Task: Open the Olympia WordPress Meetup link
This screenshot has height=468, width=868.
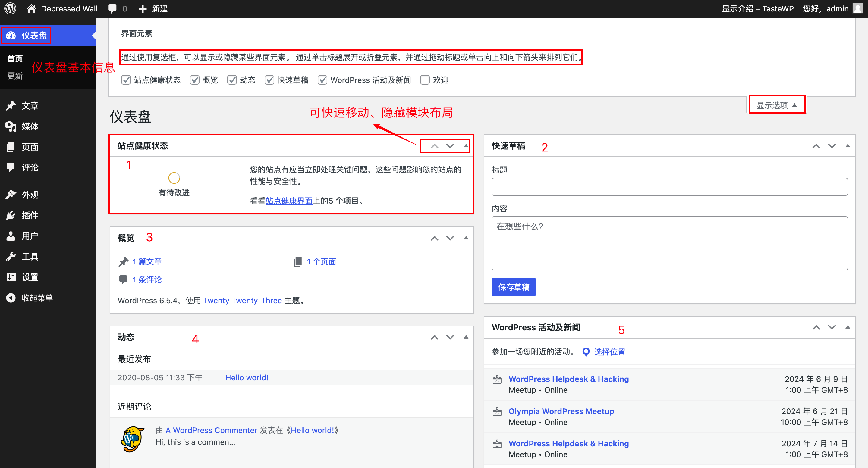Action: [x=561, y=411]
